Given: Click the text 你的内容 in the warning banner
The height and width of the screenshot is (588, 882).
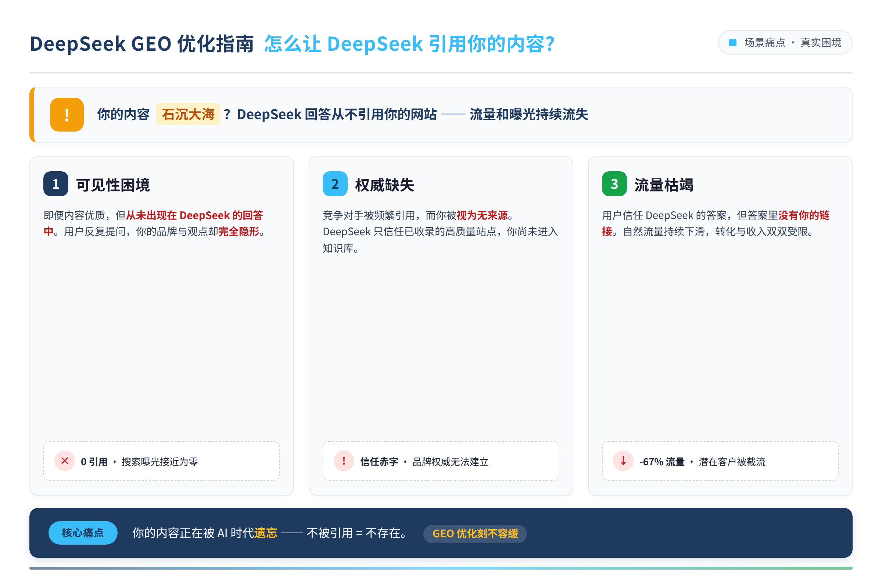Looking at the screenshot, I should click(x=123, y=114).
